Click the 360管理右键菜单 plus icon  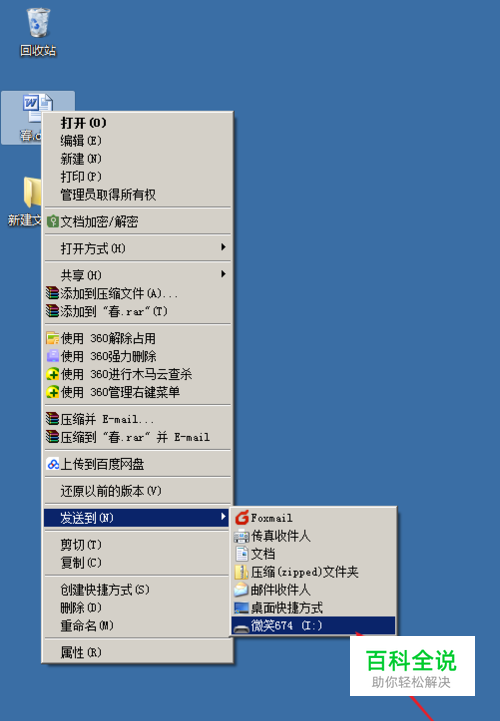[53, 392]
